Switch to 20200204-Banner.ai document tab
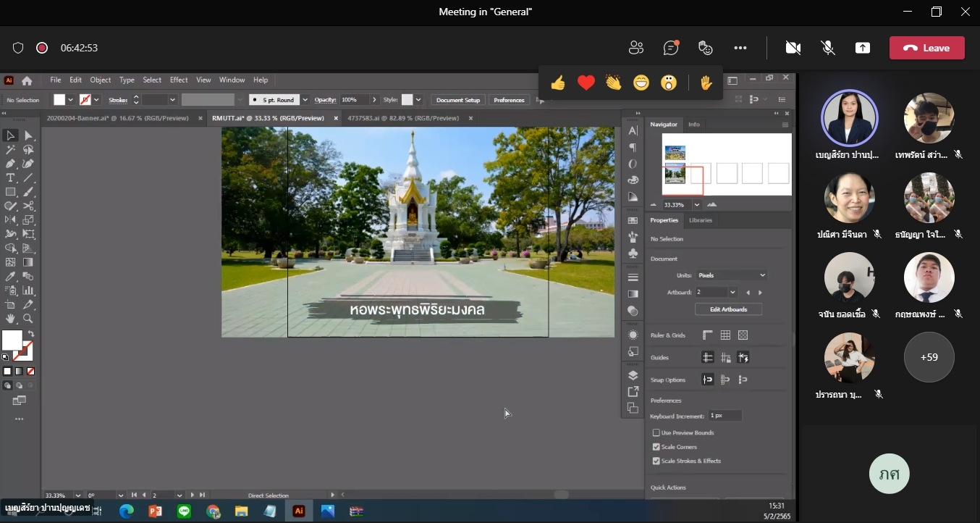The image size is (980, 523). point(117,118)
